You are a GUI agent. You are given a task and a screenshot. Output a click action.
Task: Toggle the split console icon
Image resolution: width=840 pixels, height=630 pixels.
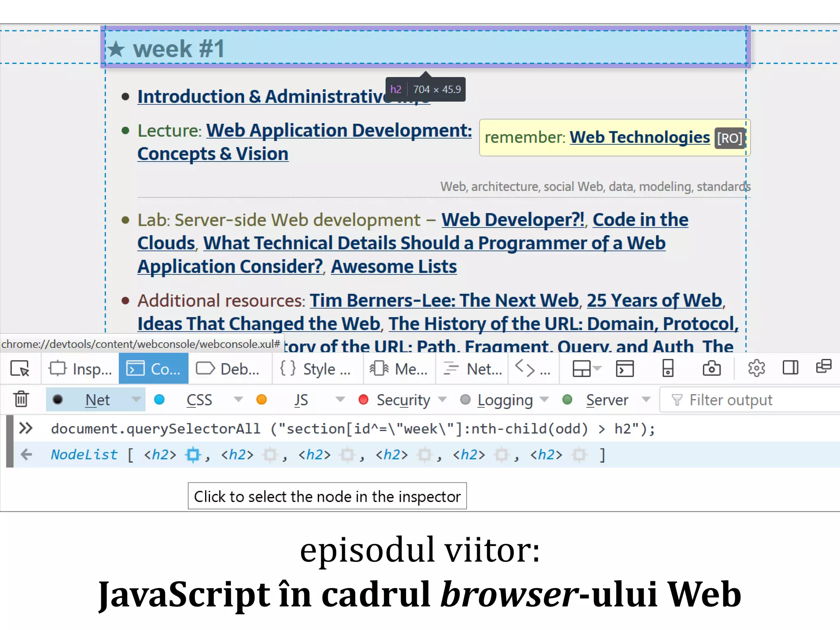point(625,368)
